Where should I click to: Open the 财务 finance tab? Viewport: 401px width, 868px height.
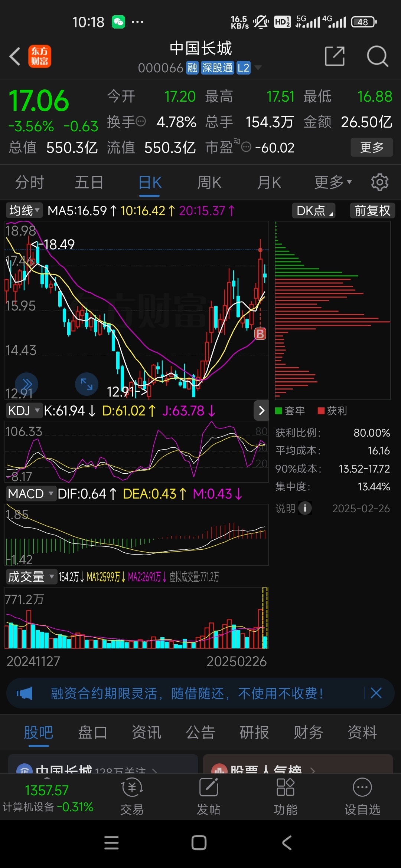pyautogui.click(x=308, y=733)
